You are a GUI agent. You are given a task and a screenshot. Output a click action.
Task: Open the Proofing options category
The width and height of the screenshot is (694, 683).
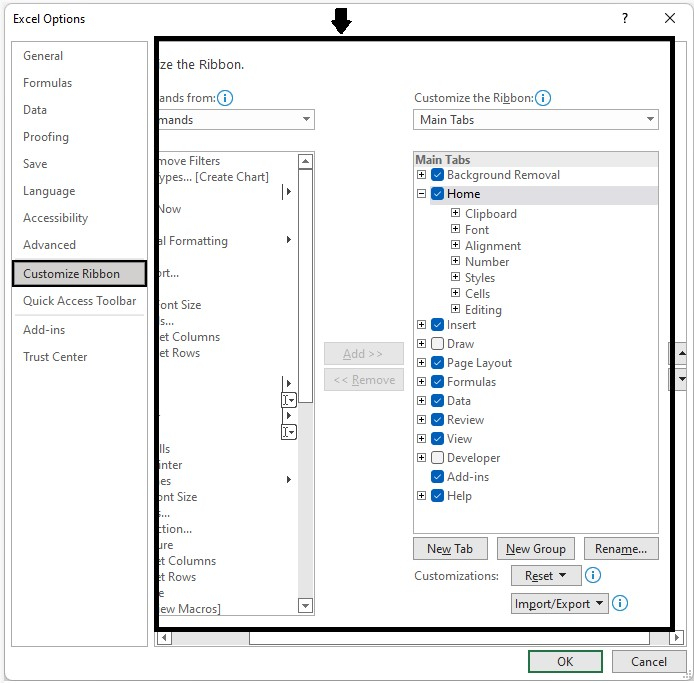[46, 137]
